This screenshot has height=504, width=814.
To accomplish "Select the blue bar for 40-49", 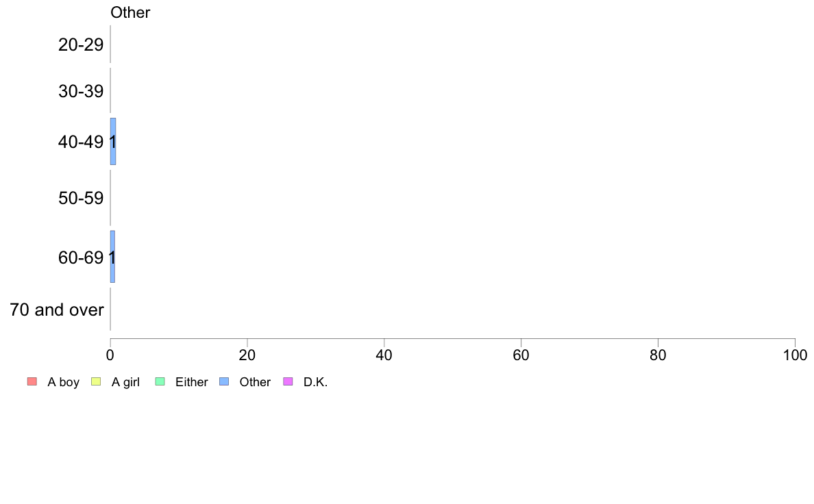I will coord(112,141).
